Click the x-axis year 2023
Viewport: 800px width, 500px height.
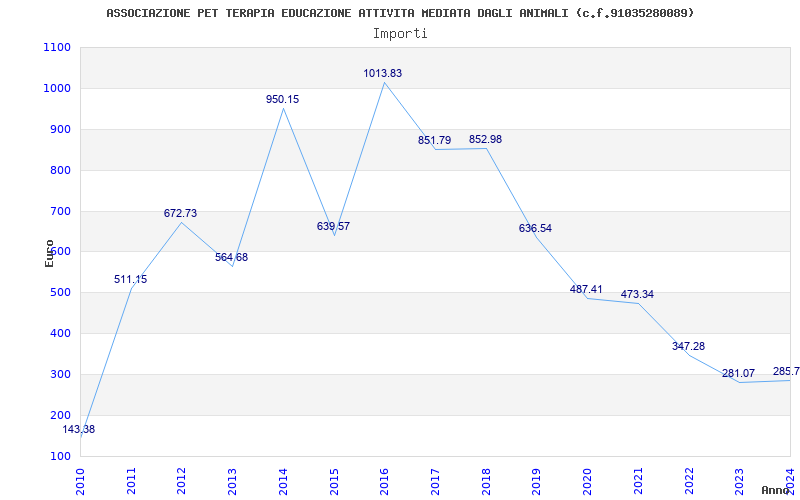tap(739, 481)
